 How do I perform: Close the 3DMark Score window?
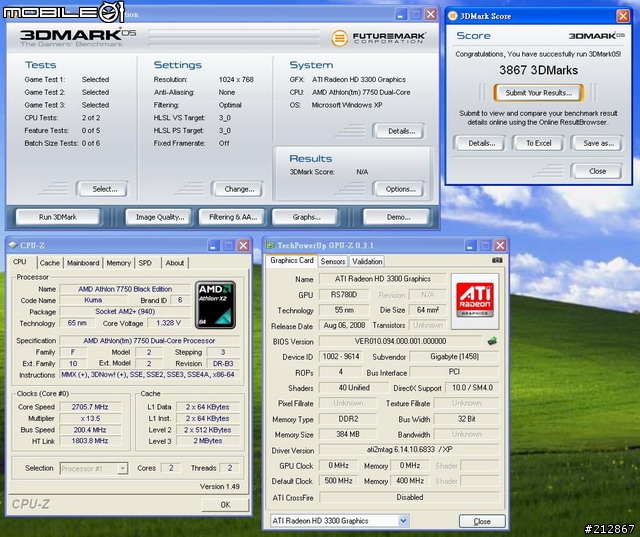623,16
